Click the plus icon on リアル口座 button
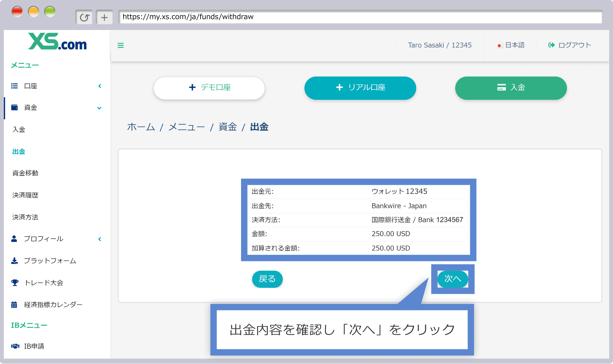The width and height of the screenshot is (613, 364). [x=339, y=87]
